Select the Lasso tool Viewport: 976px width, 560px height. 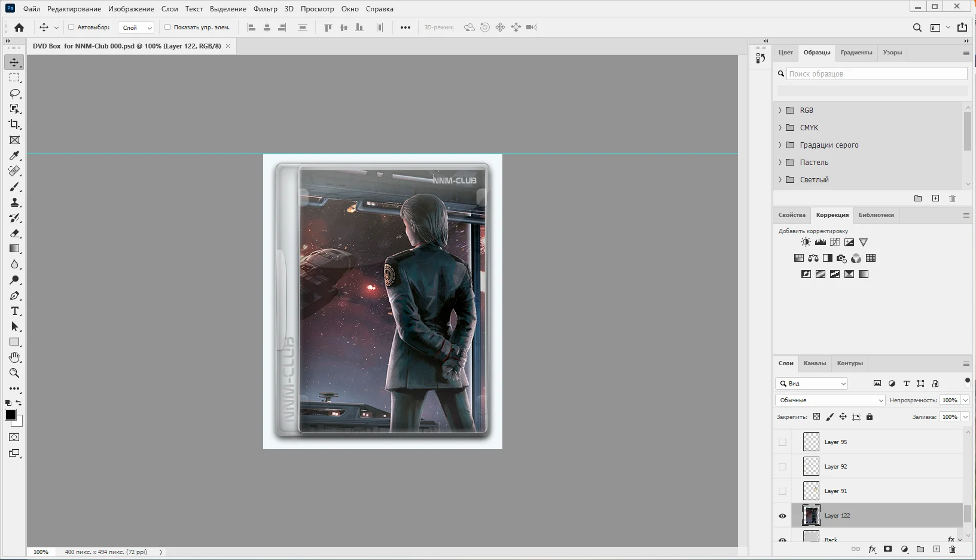coord(14,94)
